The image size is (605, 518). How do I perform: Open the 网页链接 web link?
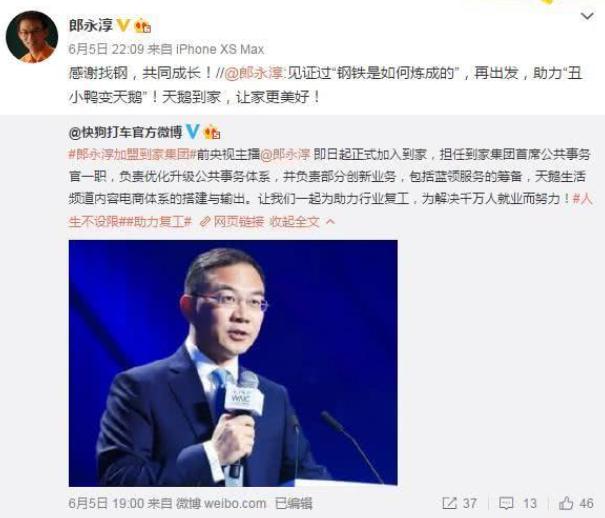click(233, 221)
